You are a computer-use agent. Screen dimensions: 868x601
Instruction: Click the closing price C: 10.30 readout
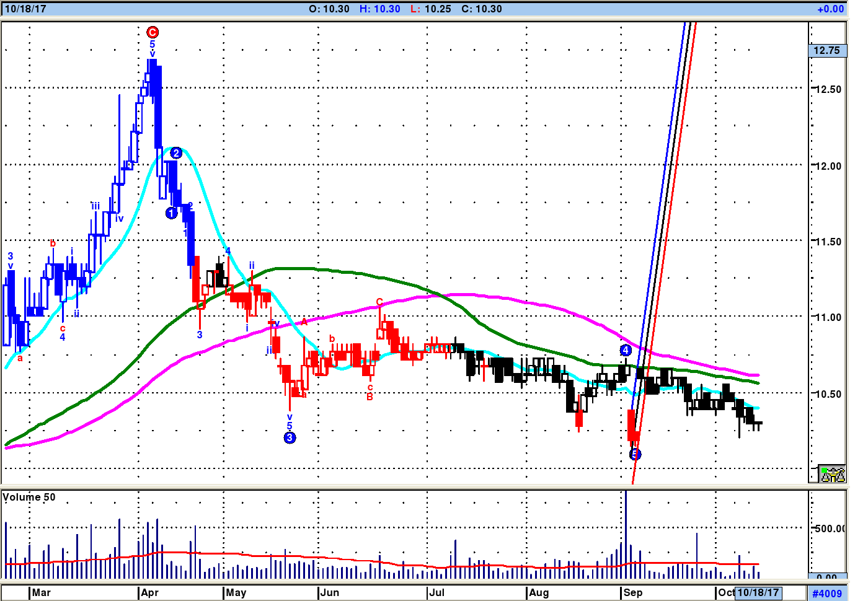[x=481, y=9]
